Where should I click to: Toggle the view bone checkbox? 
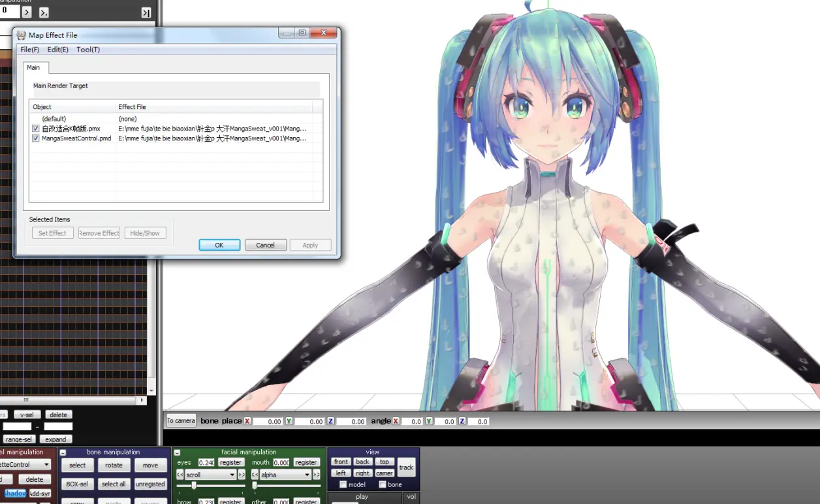(x=383, y=484)
